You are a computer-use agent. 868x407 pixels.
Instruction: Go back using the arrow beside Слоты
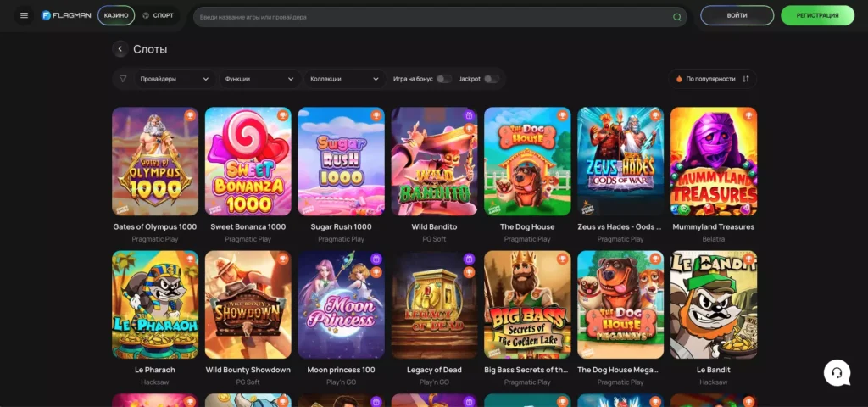pyautogui.click(x=120, y=49)
